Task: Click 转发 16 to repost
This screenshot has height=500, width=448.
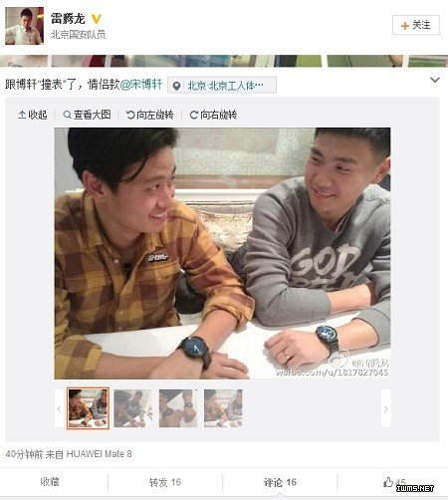Action: click(165, 482)
